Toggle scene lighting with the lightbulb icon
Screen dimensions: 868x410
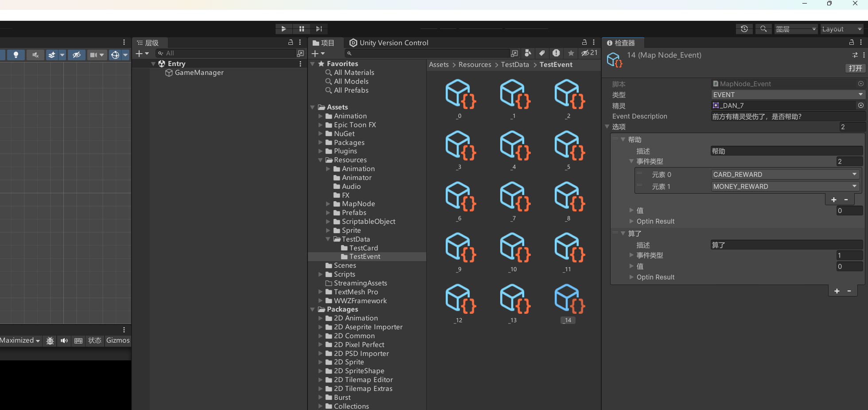[x=16, y=55]
